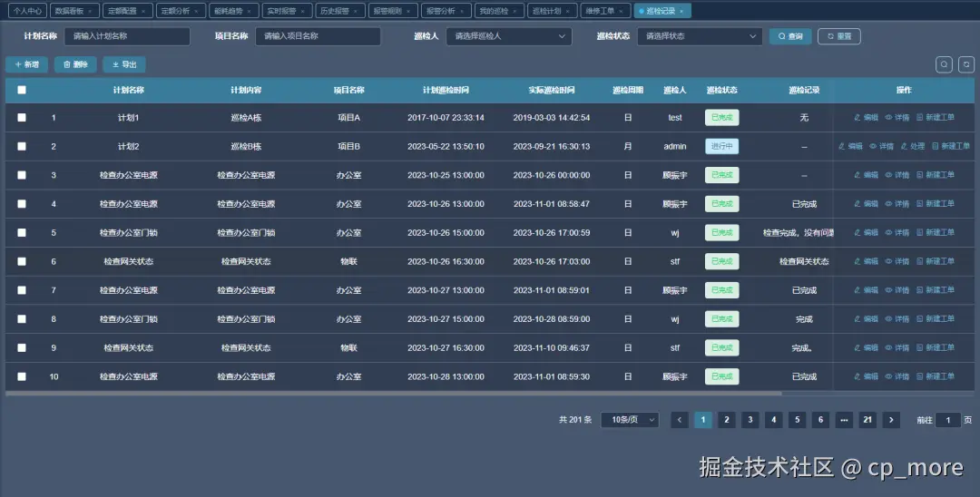980x497 pixels.
Task: Click the 导出 export button
Action: pyautogui.click(x=124, y=64)
